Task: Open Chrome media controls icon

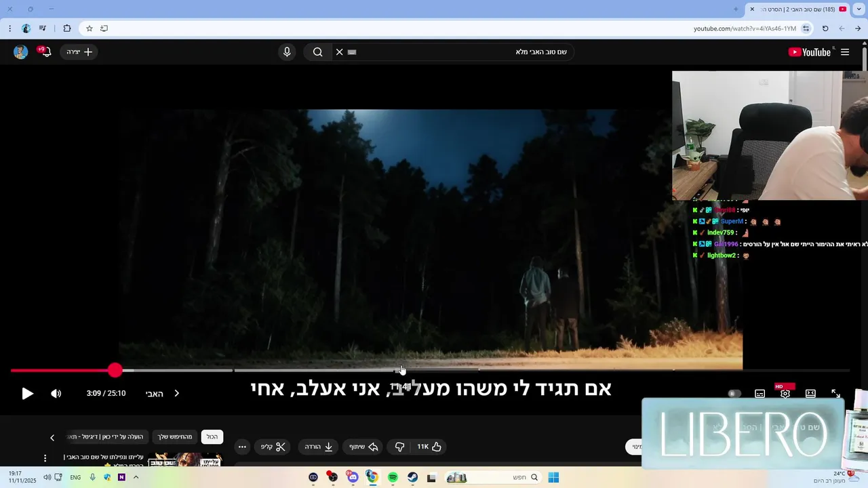Action: (x=43, y=28)
